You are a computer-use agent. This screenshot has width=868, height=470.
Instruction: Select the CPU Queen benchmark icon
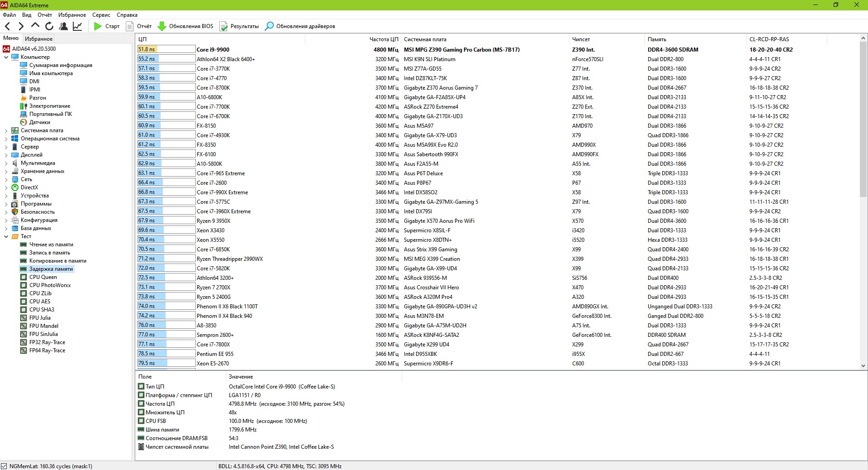[x=24, y=277]
